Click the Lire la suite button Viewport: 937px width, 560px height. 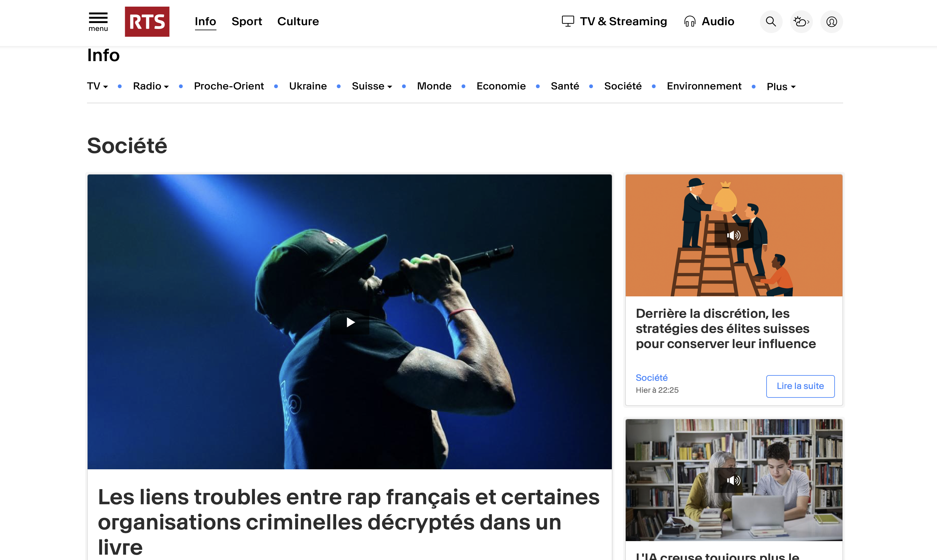[800, 386]
